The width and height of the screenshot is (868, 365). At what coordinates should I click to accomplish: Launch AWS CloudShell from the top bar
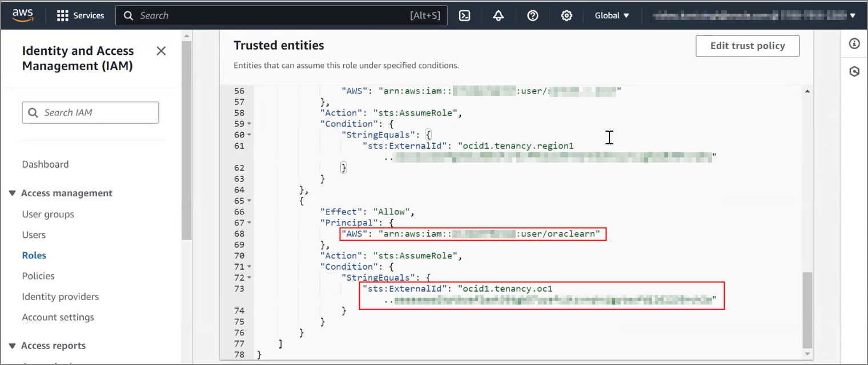click(x=464, y=15)
